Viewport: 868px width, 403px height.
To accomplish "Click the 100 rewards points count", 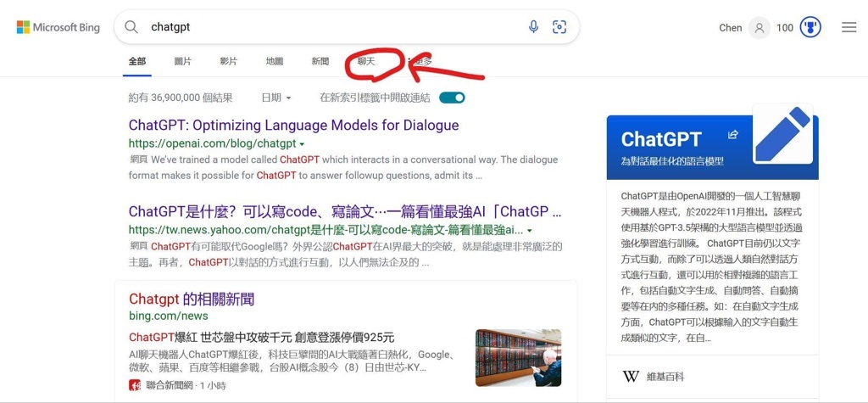I will (784, 28).
